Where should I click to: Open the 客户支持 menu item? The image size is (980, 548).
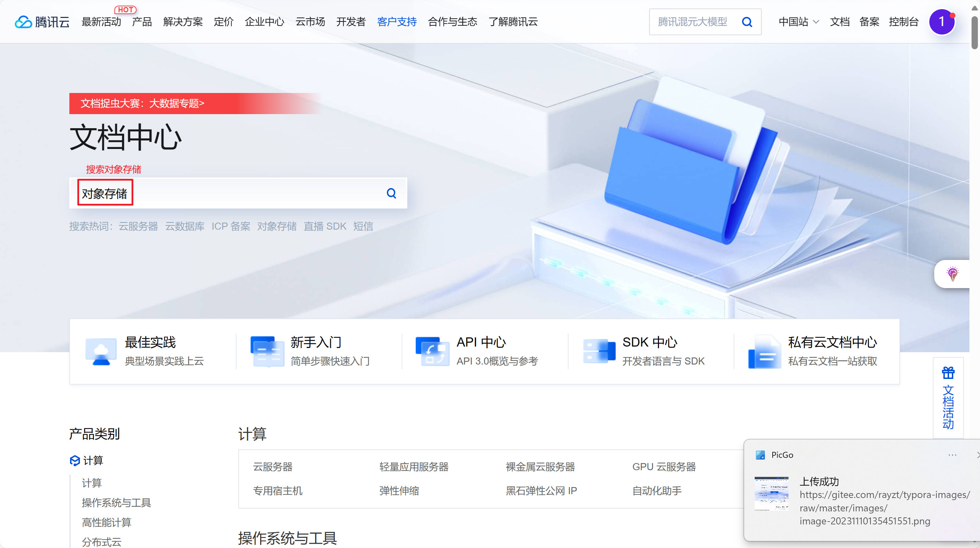pyautogui.click(x=396, y=22)
